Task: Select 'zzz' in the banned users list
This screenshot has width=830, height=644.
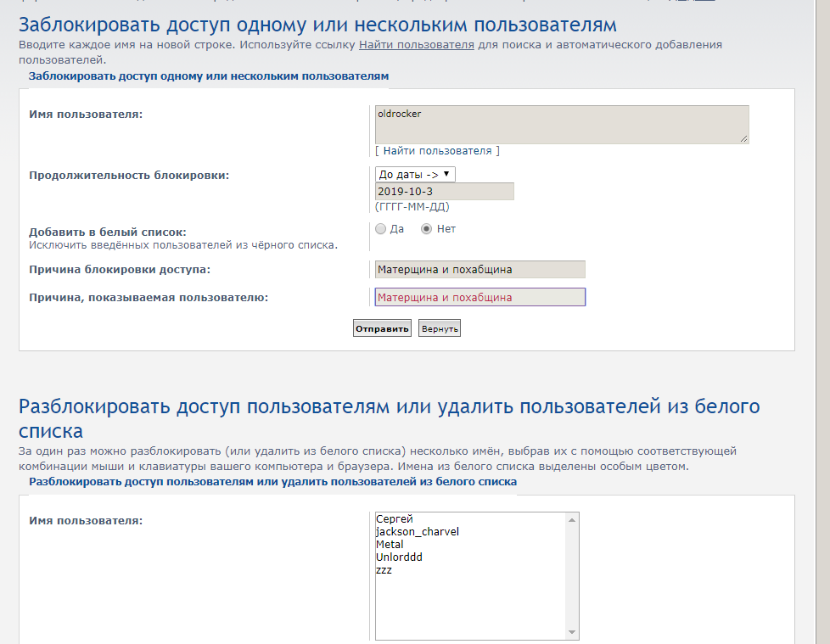Action: (470, 570)
